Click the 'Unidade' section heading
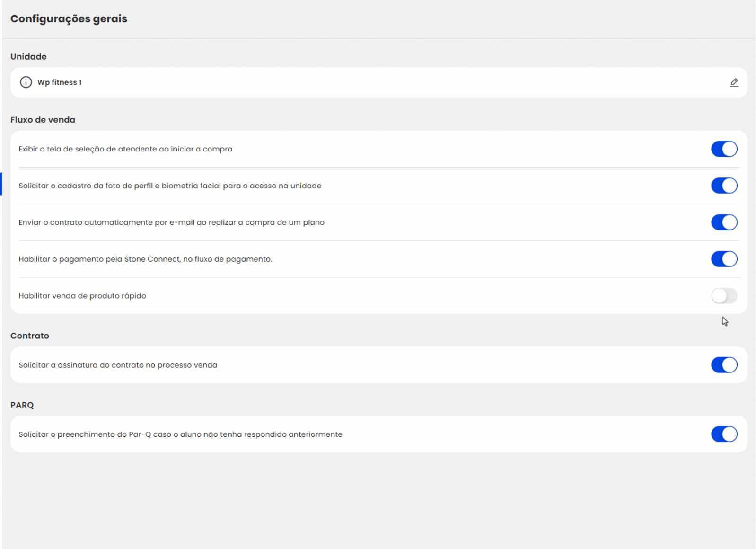 [x=28, y=57]
